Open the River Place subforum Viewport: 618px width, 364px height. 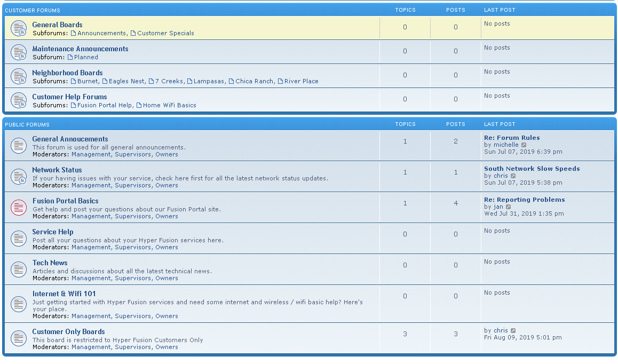pos(302,81)
